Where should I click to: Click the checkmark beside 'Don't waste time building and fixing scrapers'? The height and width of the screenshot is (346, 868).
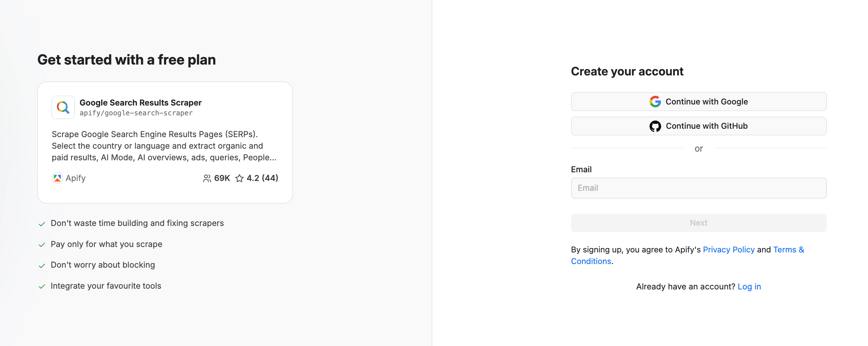[x=42, y=224]
